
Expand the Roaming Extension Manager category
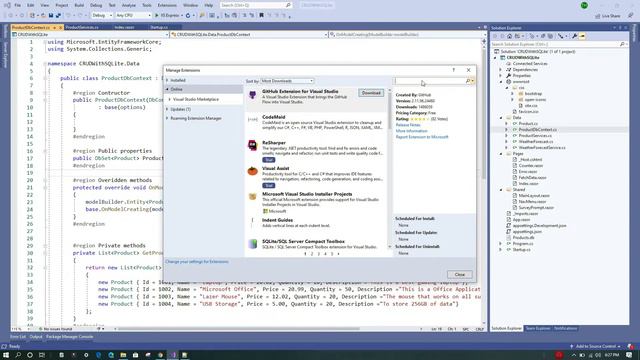point(167,118)
